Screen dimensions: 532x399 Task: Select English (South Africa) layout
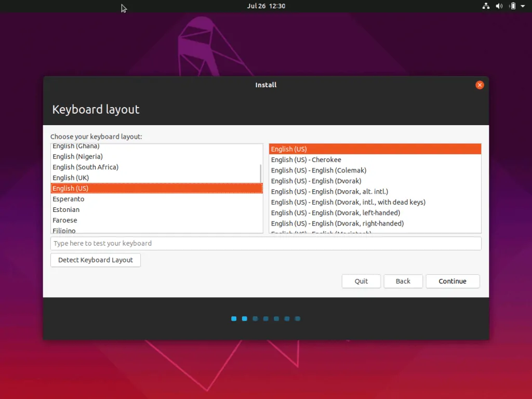pyautogui.click(x=85, y=167)
